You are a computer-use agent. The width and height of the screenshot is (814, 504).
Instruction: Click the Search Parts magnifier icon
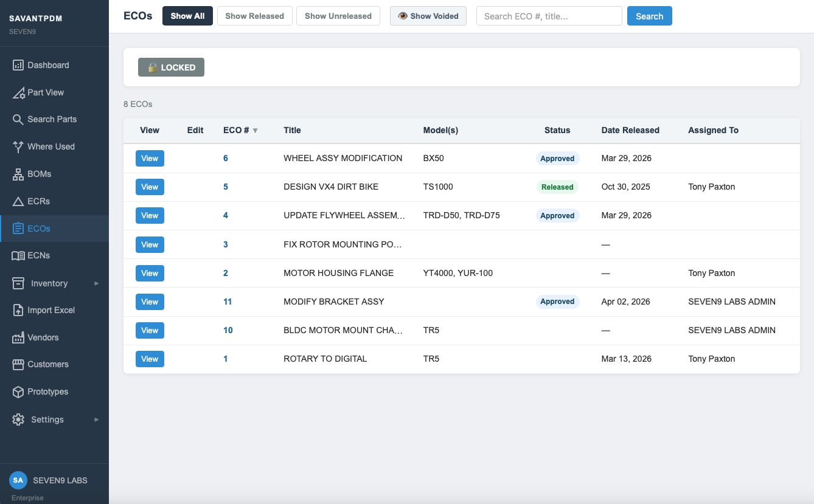pyautogui.click(x=18, y=119)
